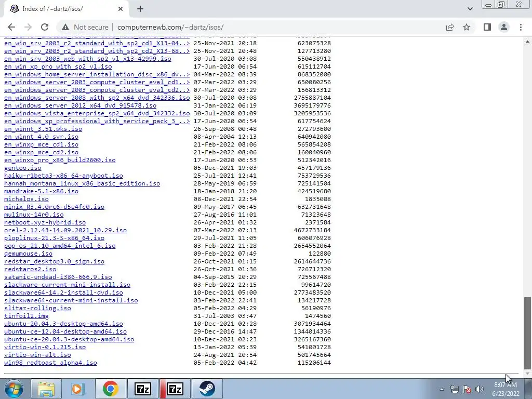Download haiku-r1beta3-x86_64-anyboot.iso

click(x=63, y=176)
